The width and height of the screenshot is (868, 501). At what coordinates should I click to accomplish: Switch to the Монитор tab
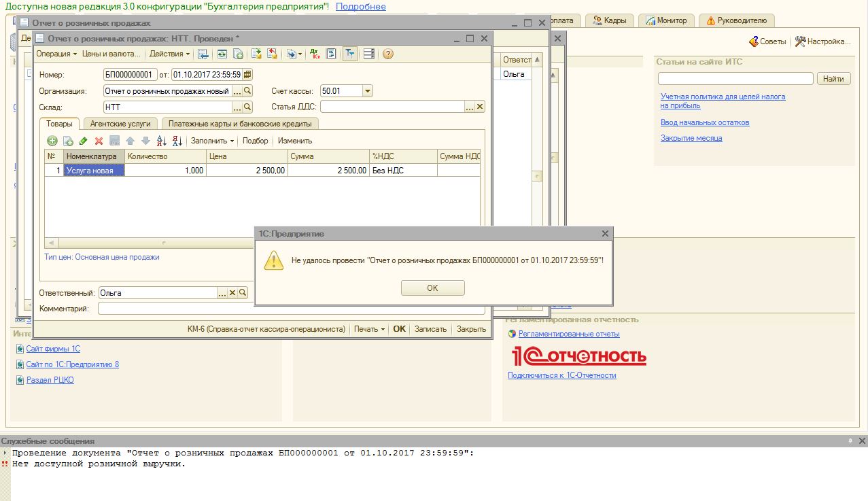tap(666, 20)
